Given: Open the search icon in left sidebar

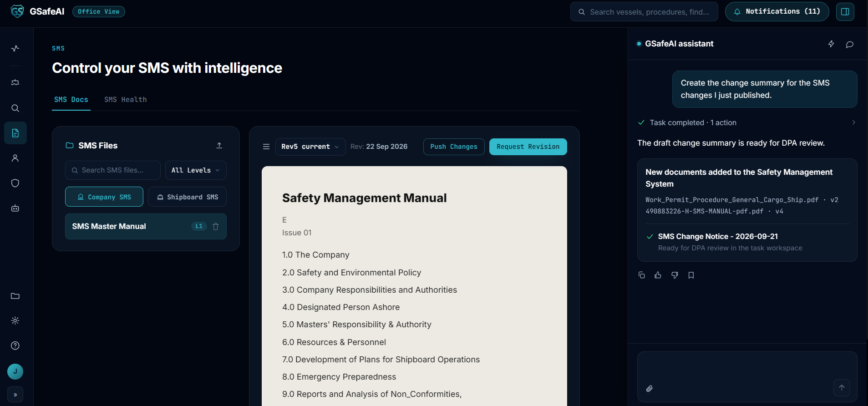Looking at the screenshot, I should point(15,108).
